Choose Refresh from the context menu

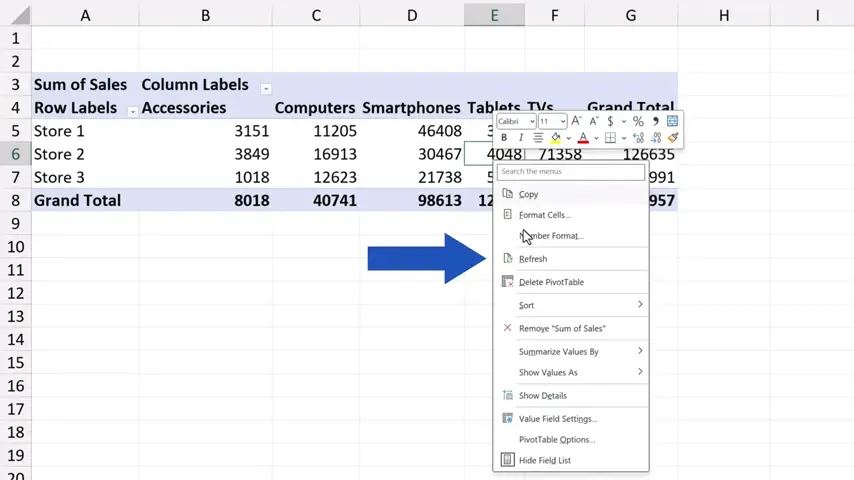point(533,259)
